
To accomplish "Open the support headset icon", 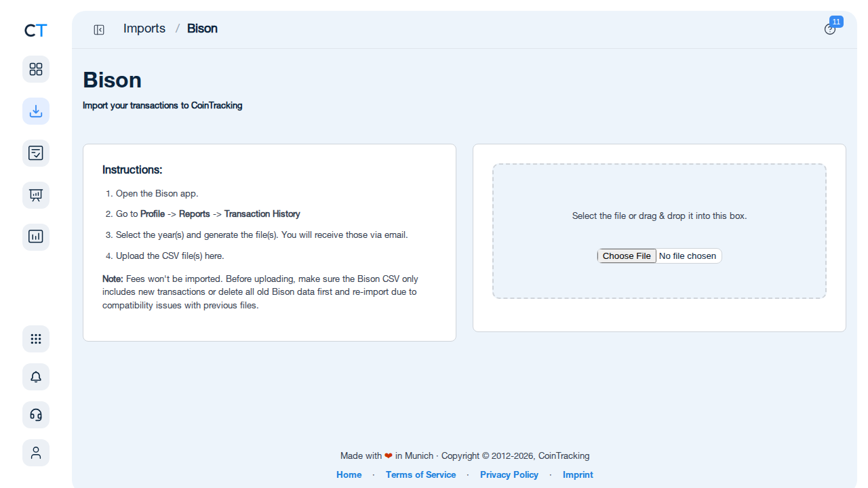I will click(36, 415).
